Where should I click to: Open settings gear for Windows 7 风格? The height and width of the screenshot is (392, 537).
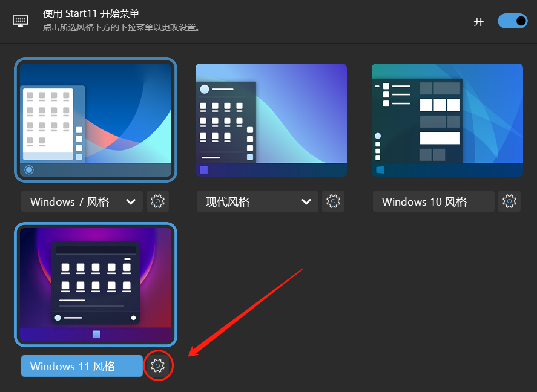point(157,201)
